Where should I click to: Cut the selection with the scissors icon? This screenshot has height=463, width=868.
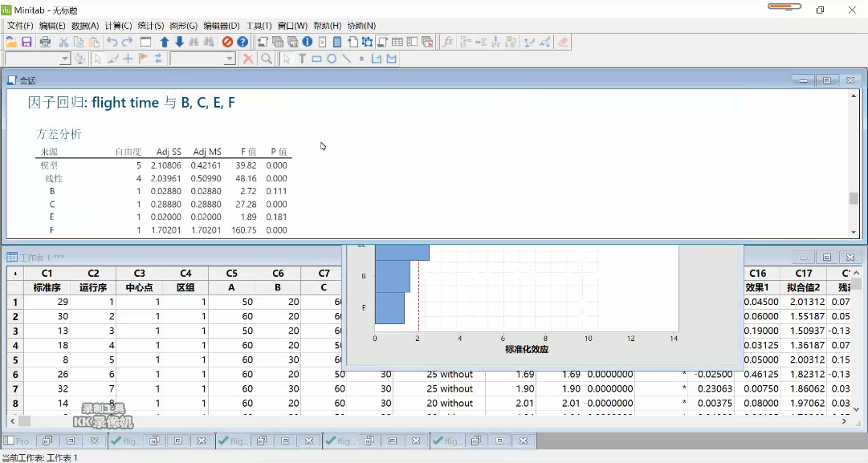tap(63, 42)
